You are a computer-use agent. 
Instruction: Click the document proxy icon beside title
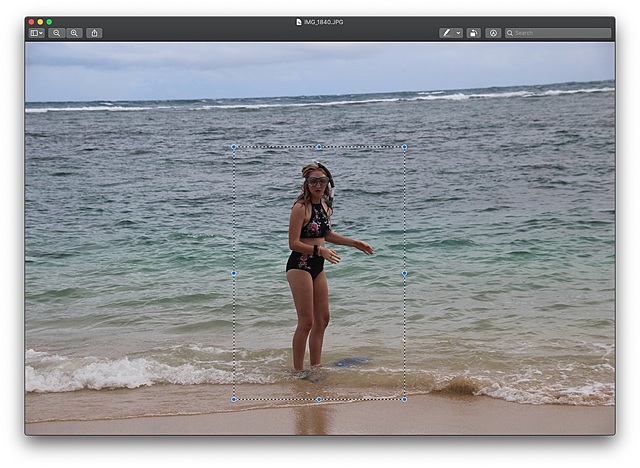click(x=299, y=22)
